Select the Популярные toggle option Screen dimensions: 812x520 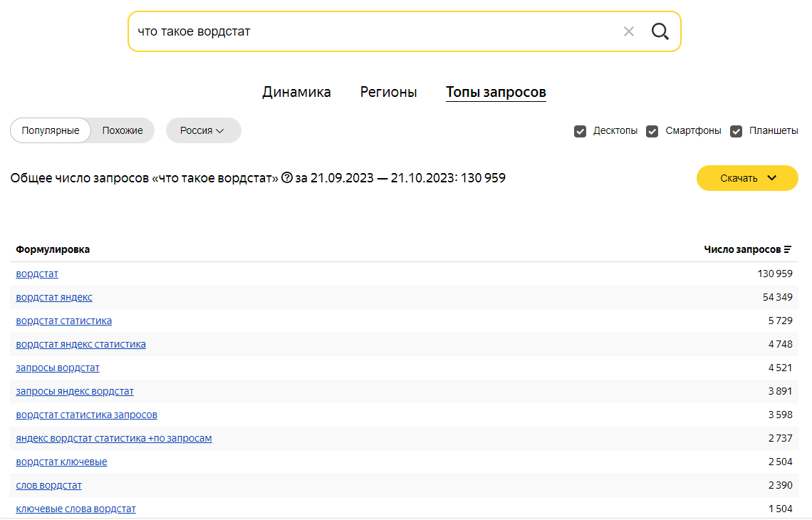click(x=51, y=130)
